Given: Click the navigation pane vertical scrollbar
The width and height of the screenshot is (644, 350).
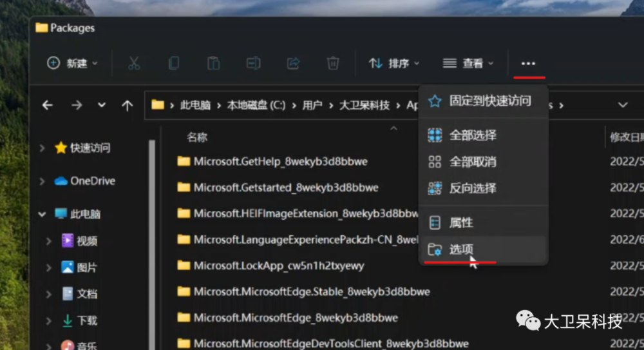Looking at the screenshot, I should [152, 245].
